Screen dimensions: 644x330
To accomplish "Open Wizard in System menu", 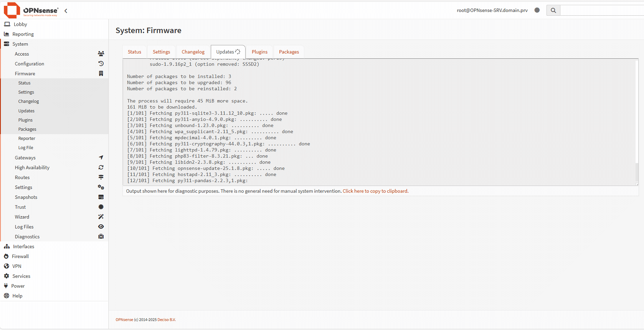I will coord(54,217).
